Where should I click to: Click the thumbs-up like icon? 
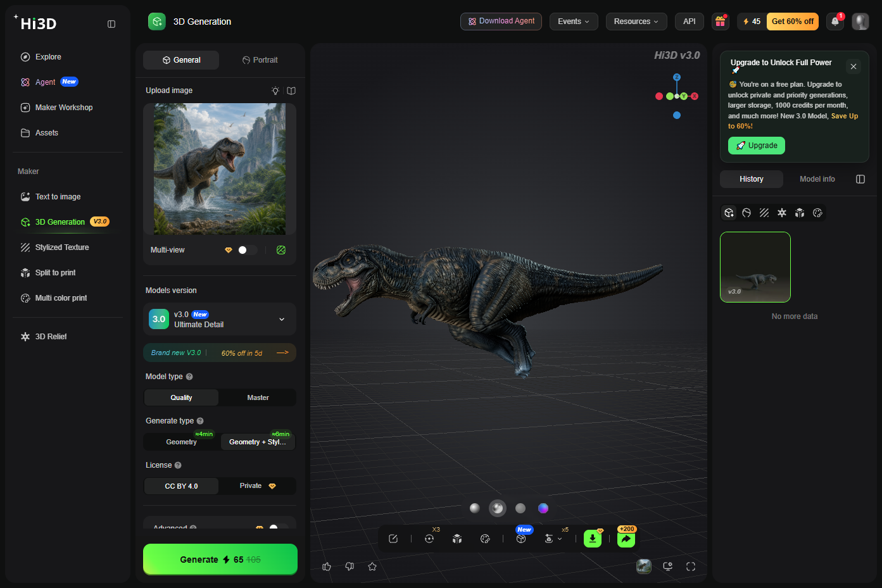(x=327, y=566)
